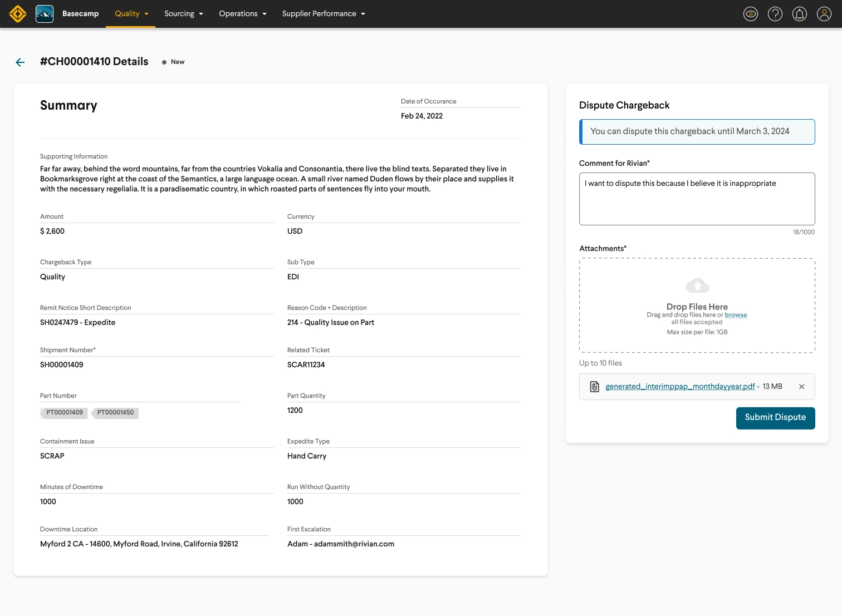This screenshot has width=842, height=616.
Task: Click expedite type Hand Carry
Action: (x=307, y=456)
